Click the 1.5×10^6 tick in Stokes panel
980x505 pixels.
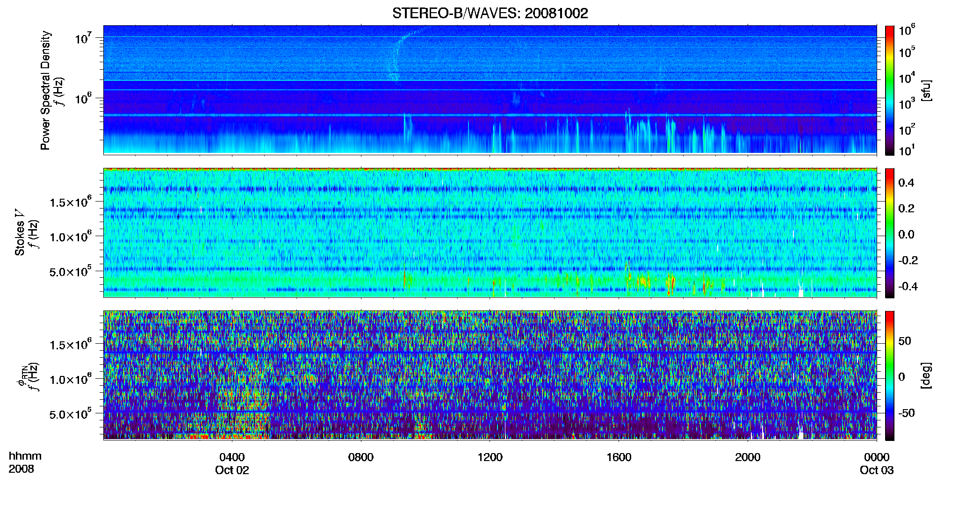71,202
